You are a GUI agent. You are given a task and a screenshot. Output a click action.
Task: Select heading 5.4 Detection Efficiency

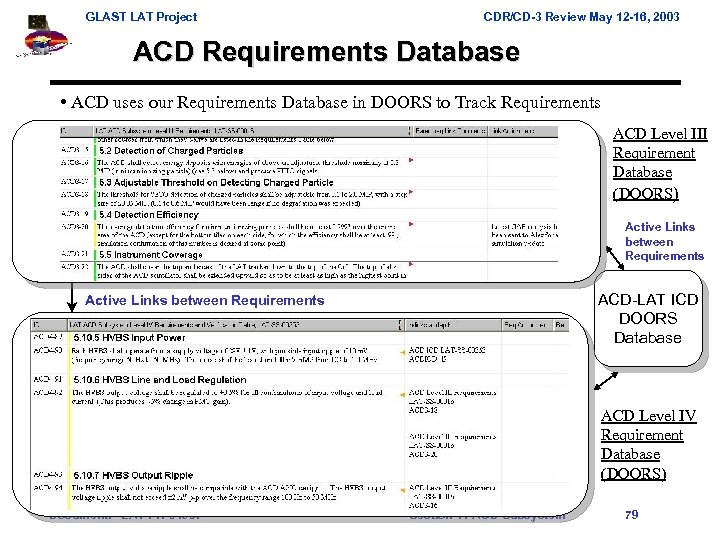click(x=149, y=214)
